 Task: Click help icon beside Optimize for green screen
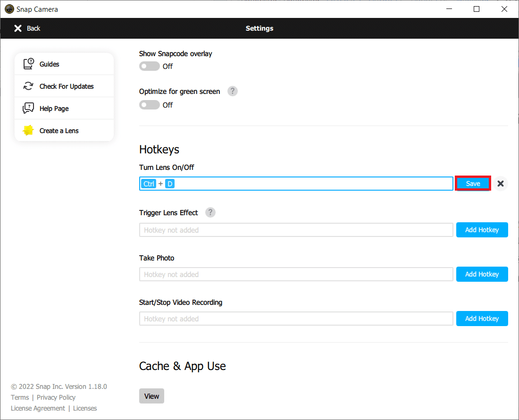click(x=232, y=91)
